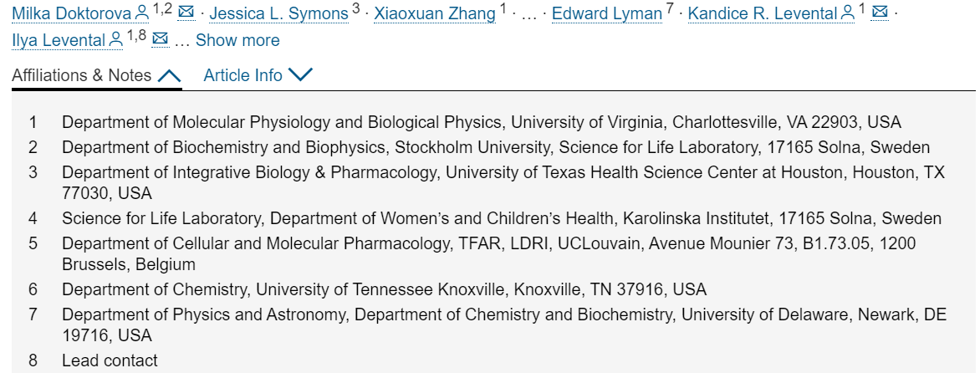Click the ellipsis between author names
This screenshot has width=980, height=373.
(x=528, y=14)
